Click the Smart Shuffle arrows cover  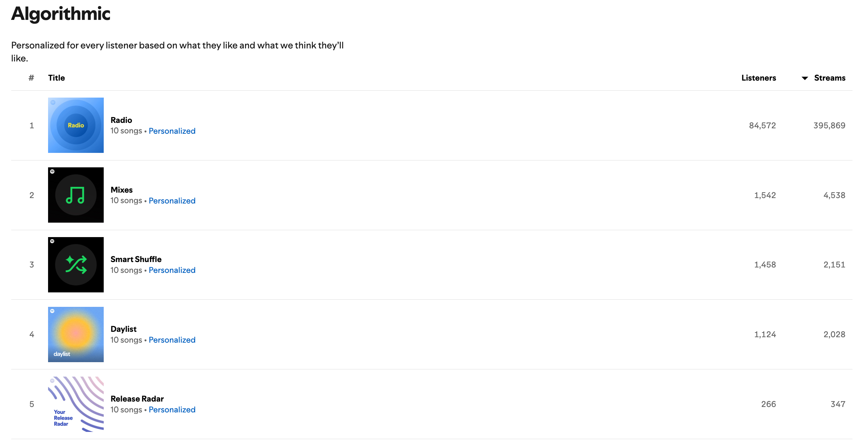[76, 265]
